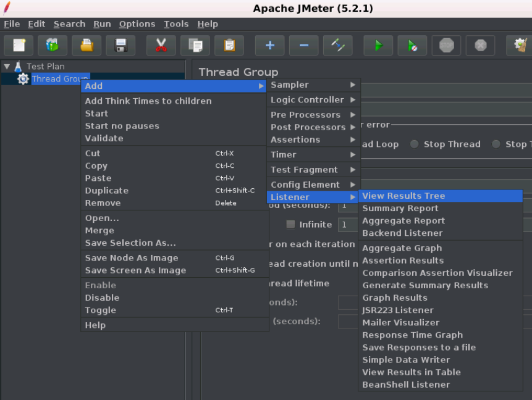This screenshot has width=532, height=400.
Task: Open the File menu
Action: [x=12, y=24]
